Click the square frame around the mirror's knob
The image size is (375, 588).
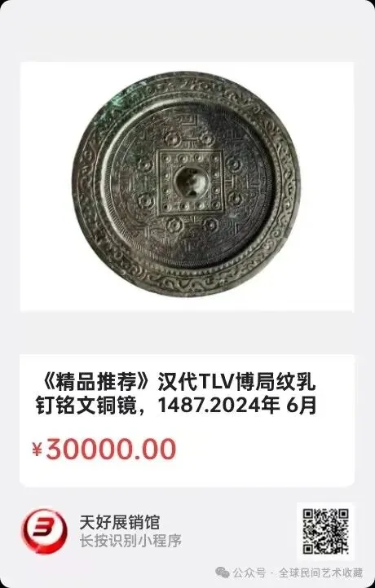pyautogui.click(x=190, y=183)
